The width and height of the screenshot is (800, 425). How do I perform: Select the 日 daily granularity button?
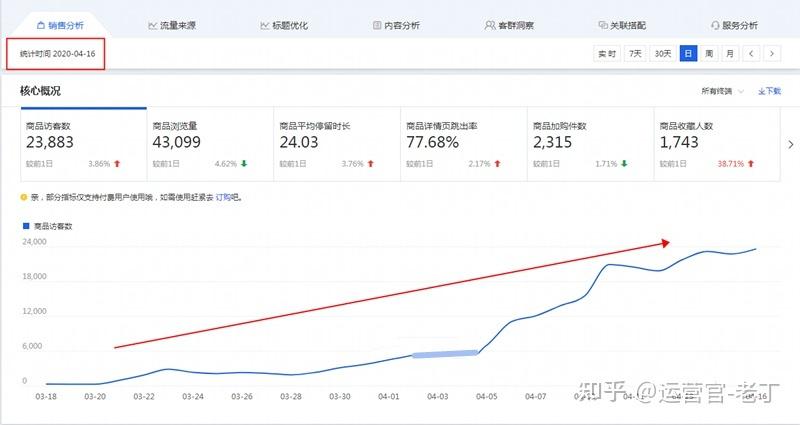688,54
